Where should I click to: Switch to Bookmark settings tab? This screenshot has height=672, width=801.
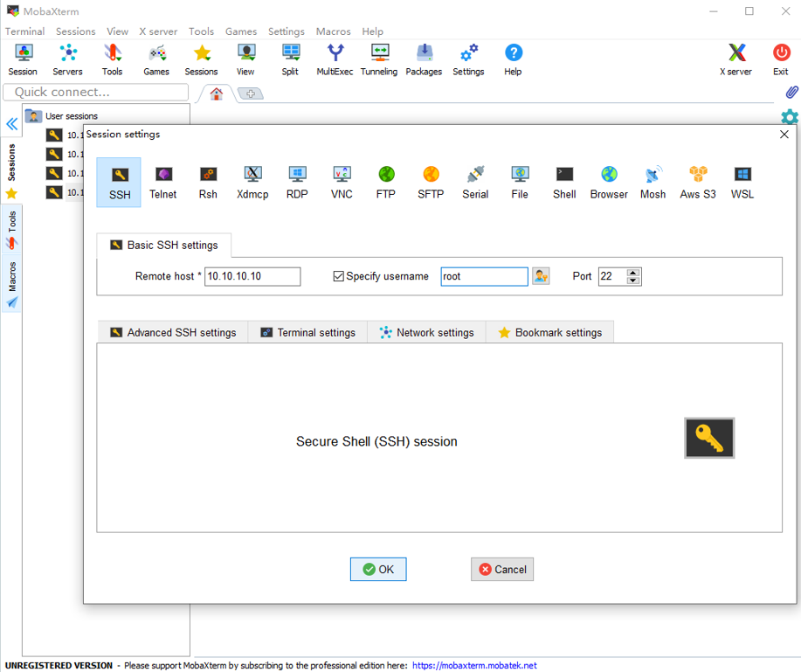coord(549,333)
